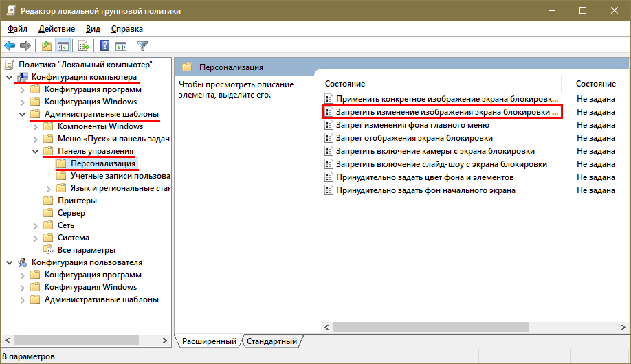Toggle the show/hide console tree icon
Image resolution: width=631 pixels, height=364 pixels.
[x=63, y=46]
